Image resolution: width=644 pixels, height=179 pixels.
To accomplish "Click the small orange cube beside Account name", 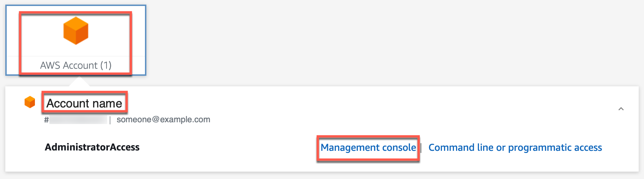I will (30, 102).
